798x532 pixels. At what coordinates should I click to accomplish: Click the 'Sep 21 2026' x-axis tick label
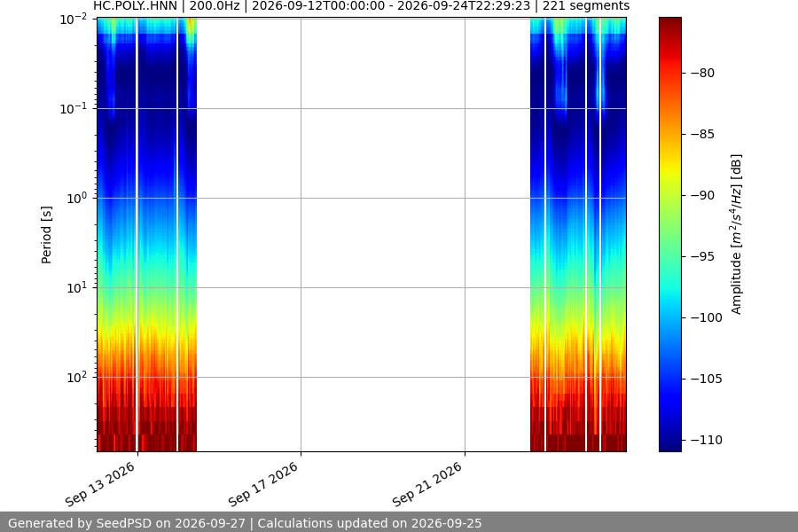point(428,484)
